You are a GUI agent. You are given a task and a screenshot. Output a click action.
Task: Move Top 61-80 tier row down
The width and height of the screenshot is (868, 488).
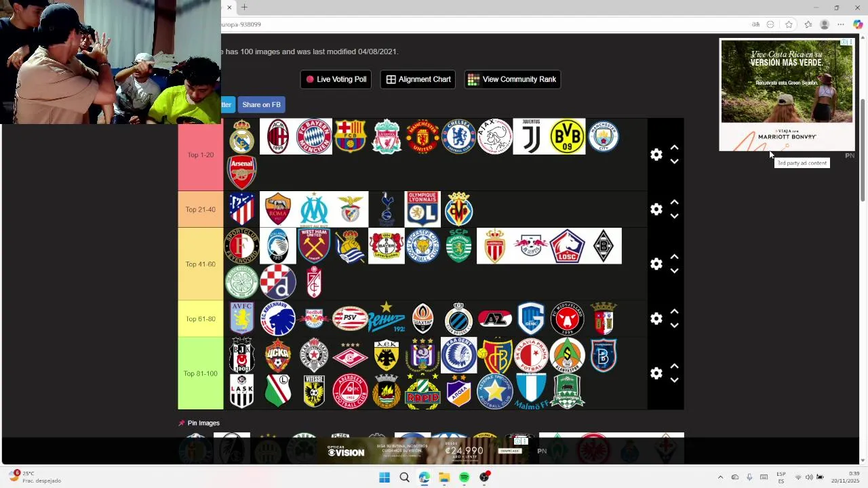(674, 325)
